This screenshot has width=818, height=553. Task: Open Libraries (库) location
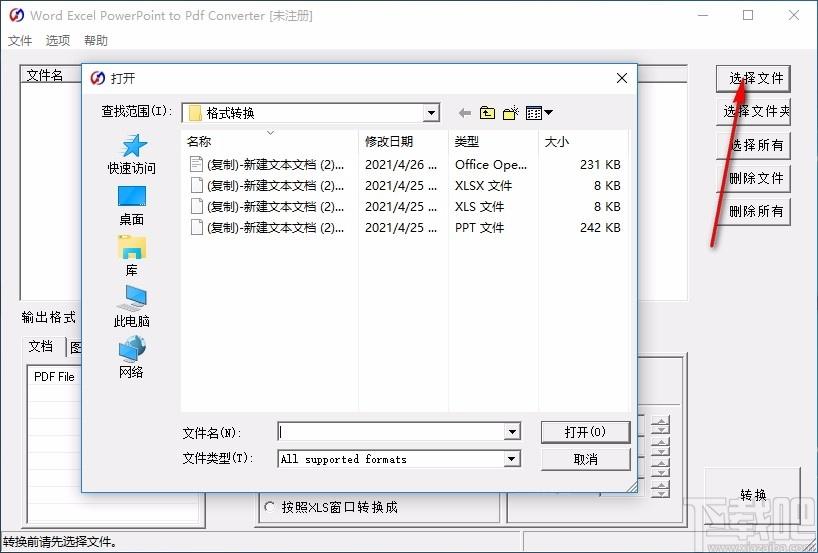point(131,256)
